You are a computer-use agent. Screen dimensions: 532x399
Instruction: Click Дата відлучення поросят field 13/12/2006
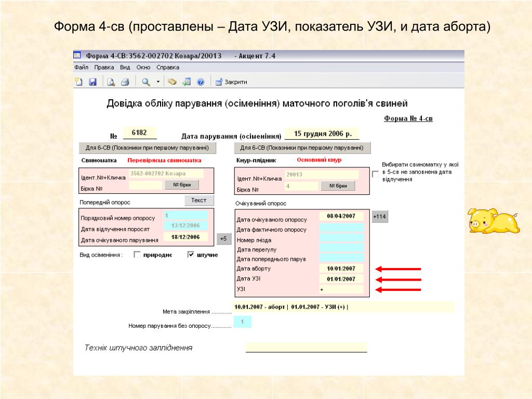(x=185, y=225)
